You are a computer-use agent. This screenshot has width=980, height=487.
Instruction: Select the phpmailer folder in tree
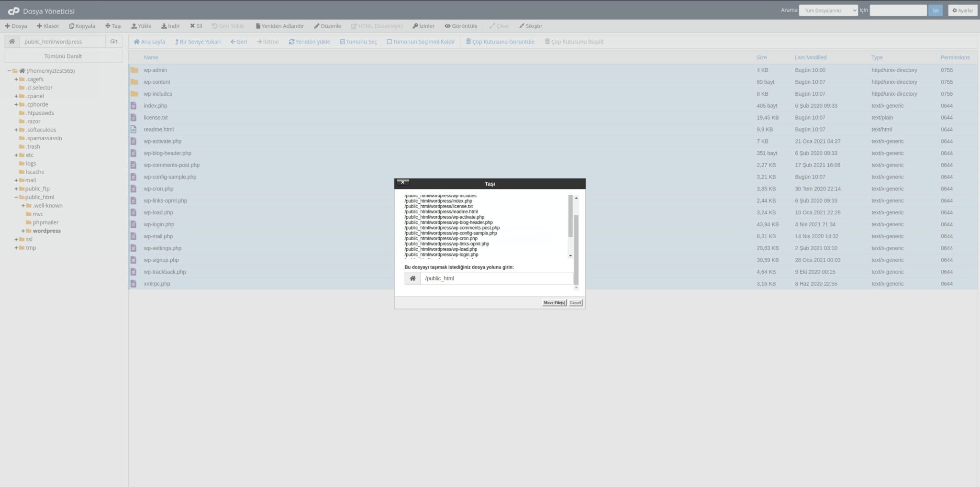tap(46, 222)
